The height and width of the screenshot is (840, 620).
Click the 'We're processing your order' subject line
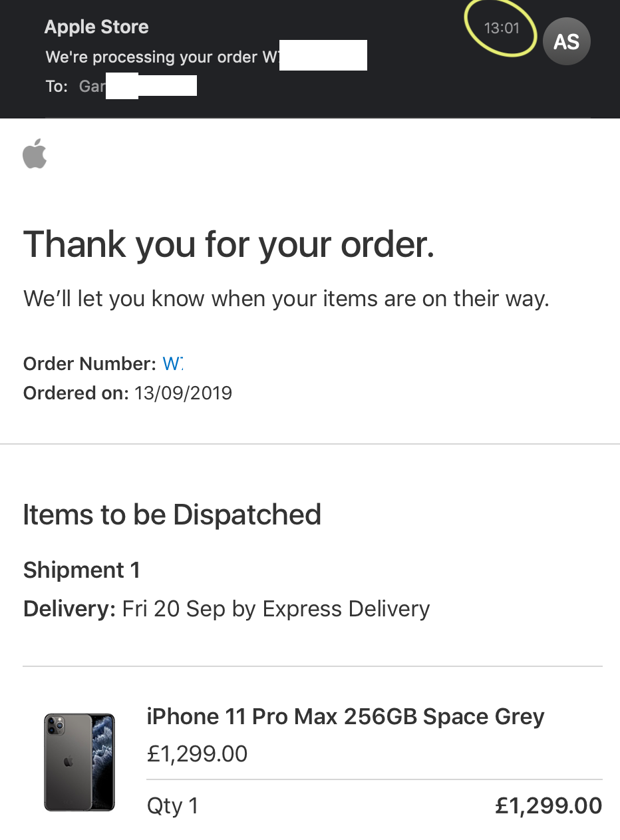pyautogui.click(x=206, y=57)
